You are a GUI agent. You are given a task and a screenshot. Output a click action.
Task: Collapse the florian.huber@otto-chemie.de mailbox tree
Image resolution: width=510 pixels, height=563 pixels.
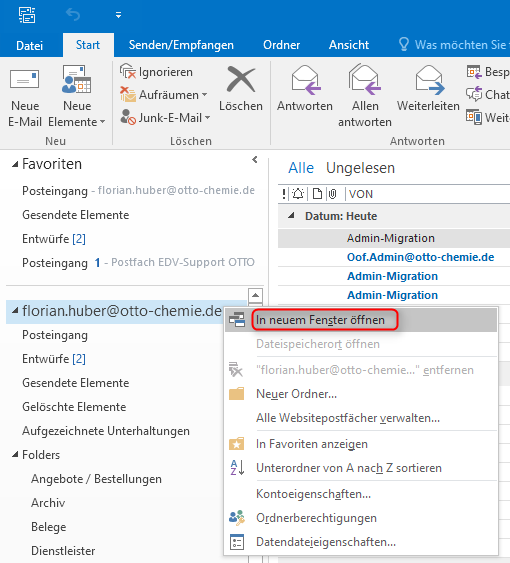click(15, 311)
